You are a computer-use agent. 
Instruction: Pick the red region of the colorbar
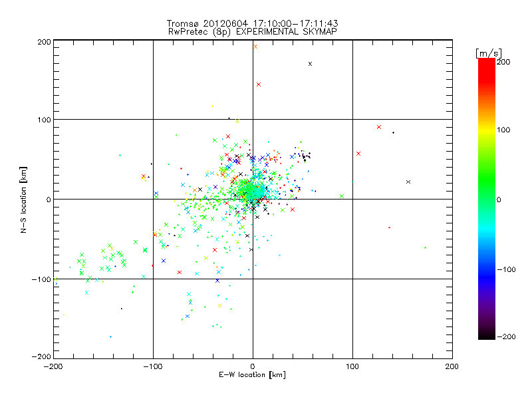point(487,71)
